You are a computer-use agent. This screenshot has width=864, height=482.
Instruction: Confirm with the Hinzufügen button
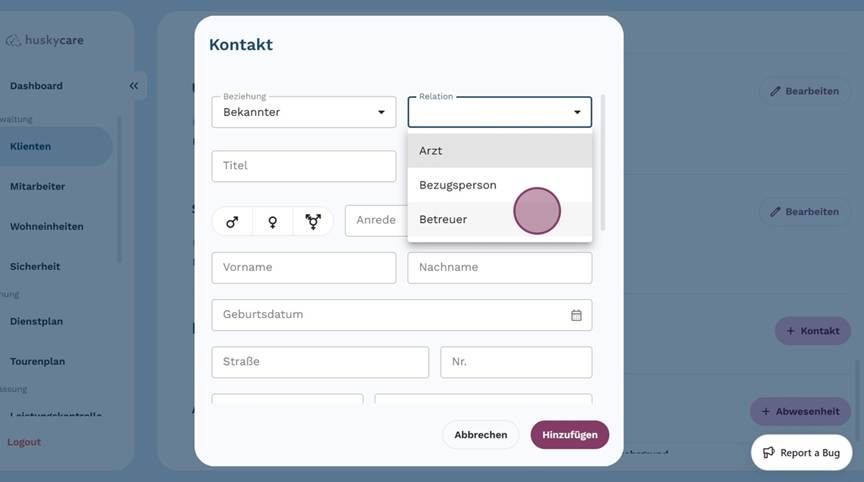[x=570, y=435]
